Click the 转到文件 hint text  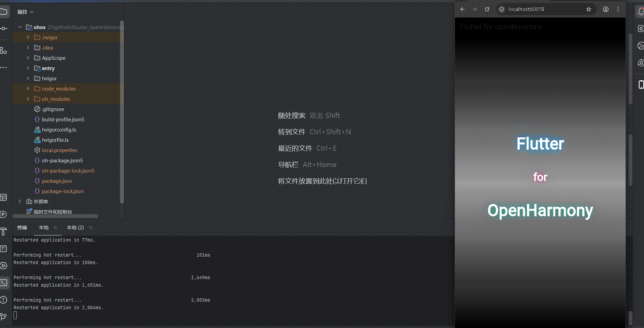pos(292,132)
